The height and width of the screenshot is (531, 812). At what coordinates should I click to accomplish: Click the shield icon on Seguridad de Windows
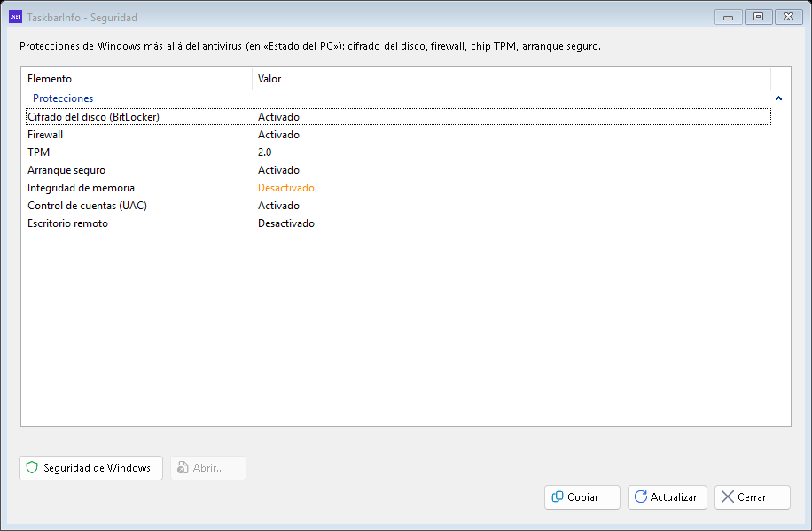point(32,468)
